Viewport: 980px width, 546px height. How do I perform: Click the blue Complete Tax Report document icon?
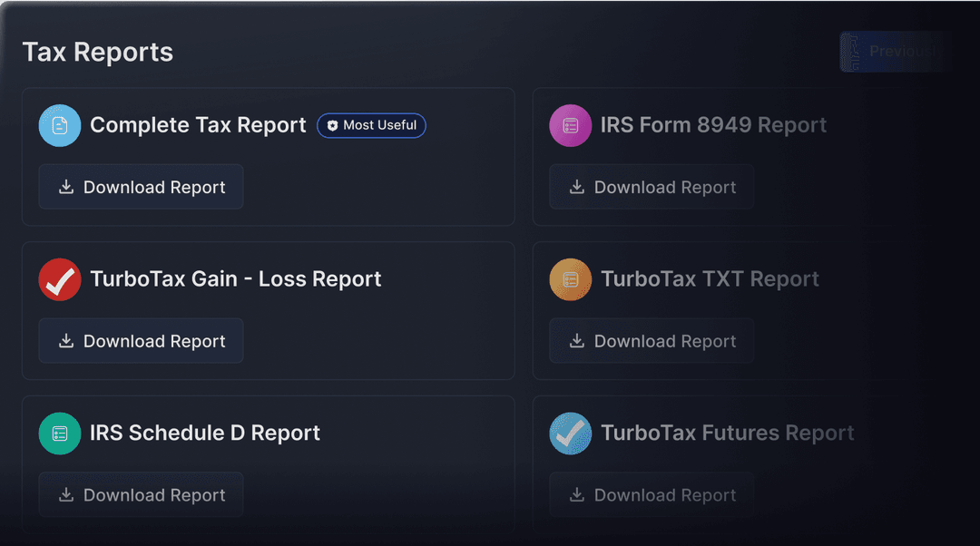tap(60, 125)
